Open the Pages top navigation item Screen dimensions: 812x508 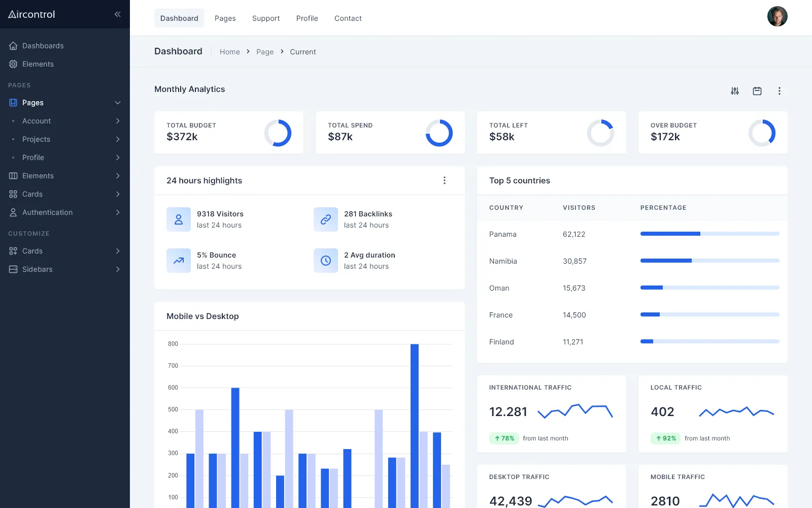(225, 18)
